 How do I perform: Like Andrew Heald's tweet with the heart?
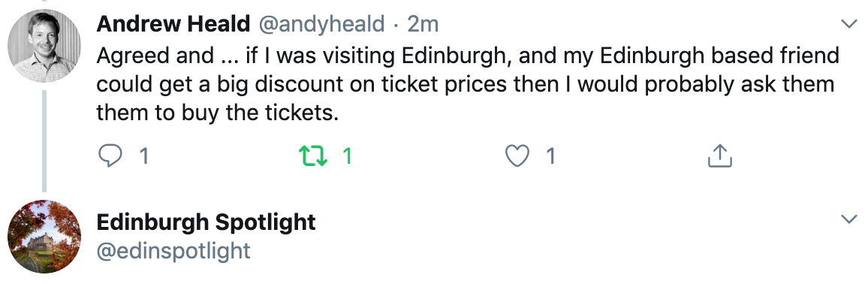[517, 156]
